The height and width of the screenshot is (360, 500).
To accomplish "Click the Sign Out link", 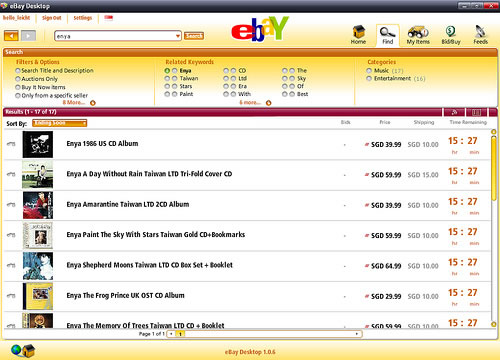I will [x=52, y=18].
